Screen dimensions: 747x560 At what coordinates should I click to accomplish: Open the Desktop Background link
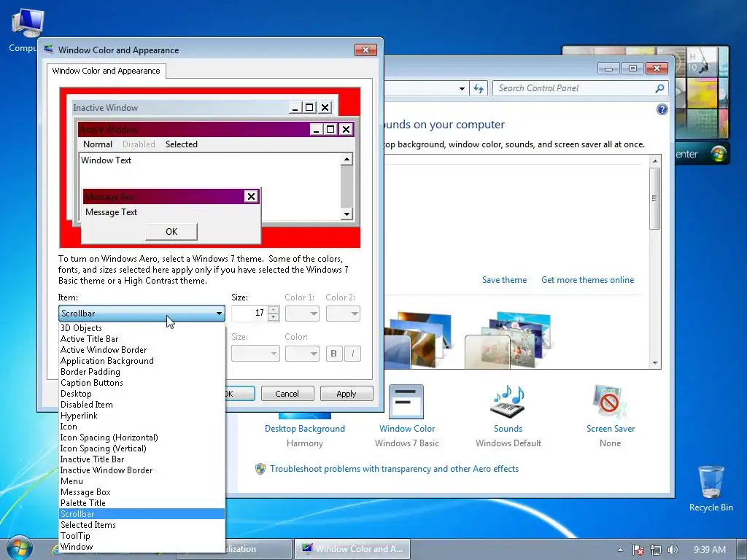pos(305,429)
